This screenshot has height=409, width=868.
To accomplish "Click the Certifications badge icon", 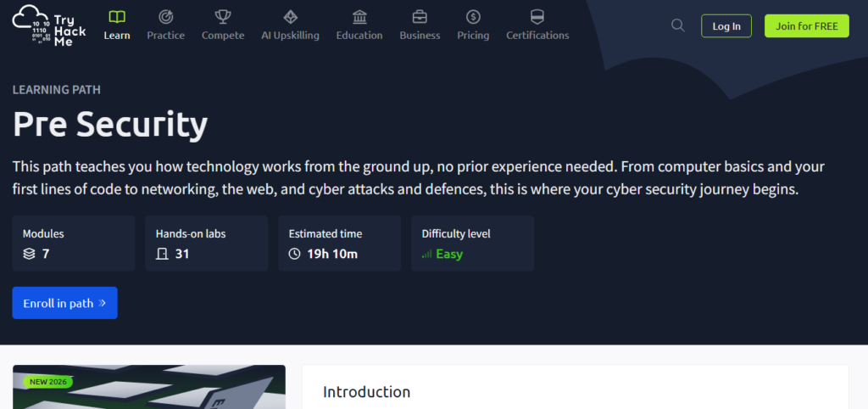I will click(x=537, y=17).
